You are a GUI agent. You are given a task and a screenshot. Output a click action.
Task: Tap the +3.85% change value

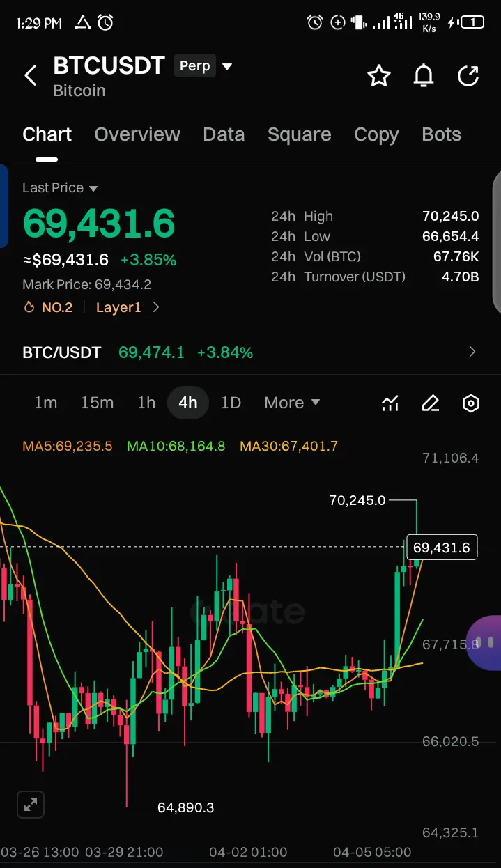148,261
